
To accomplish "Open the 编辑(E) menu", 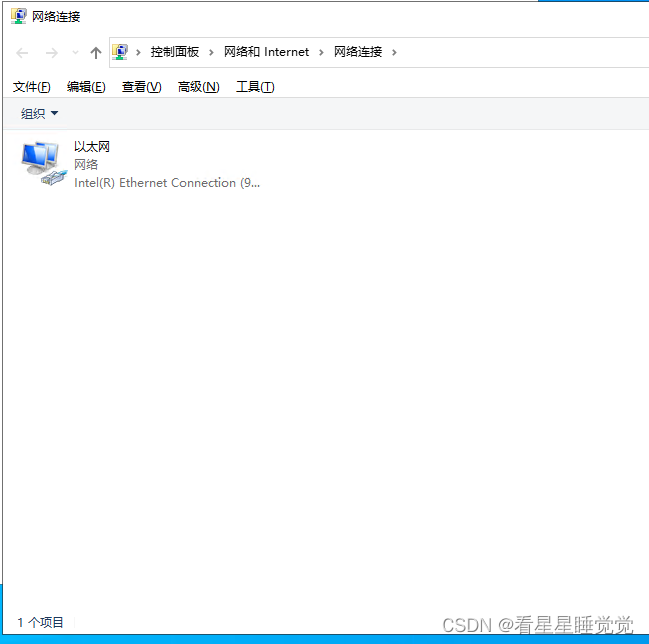I will coord(86,87).
